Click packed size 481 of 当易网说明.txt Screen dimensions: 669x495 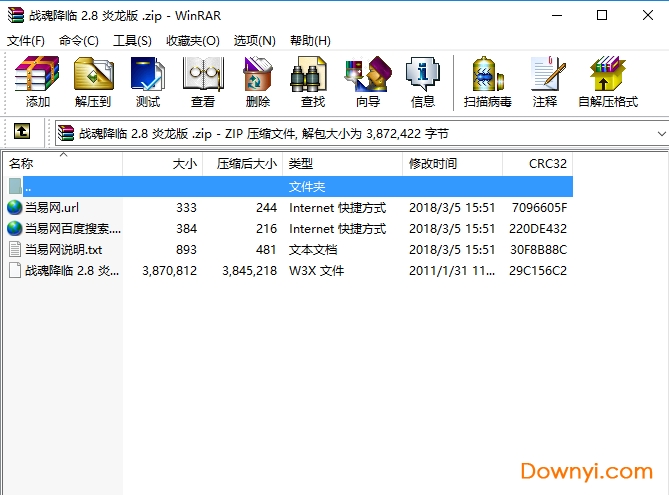click(266, 250)
